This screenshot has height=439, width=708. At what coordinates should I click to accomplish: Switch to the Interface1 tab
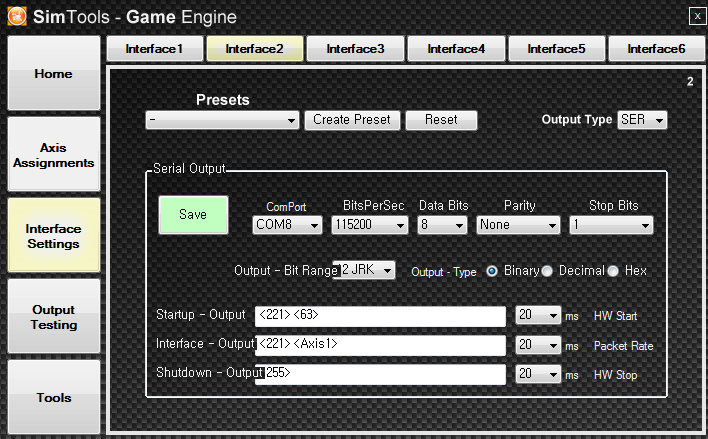tap(155, 49)
